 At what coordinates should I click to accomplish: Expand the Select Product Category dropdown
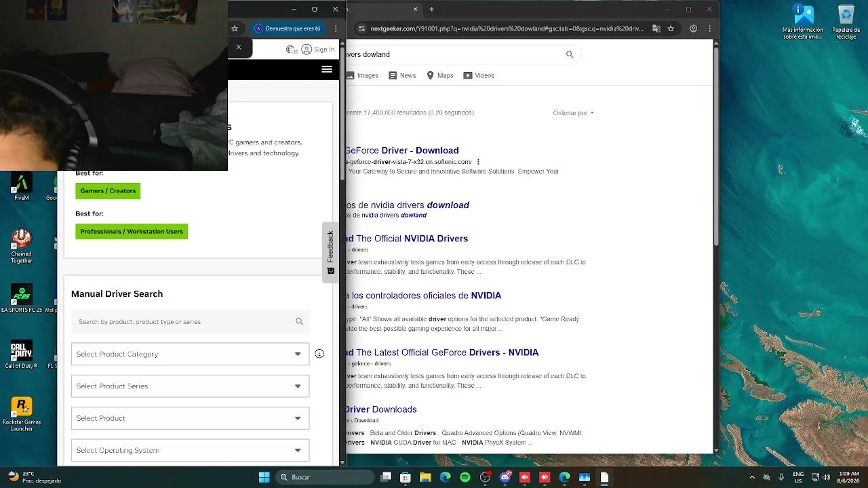click(191, 354)
